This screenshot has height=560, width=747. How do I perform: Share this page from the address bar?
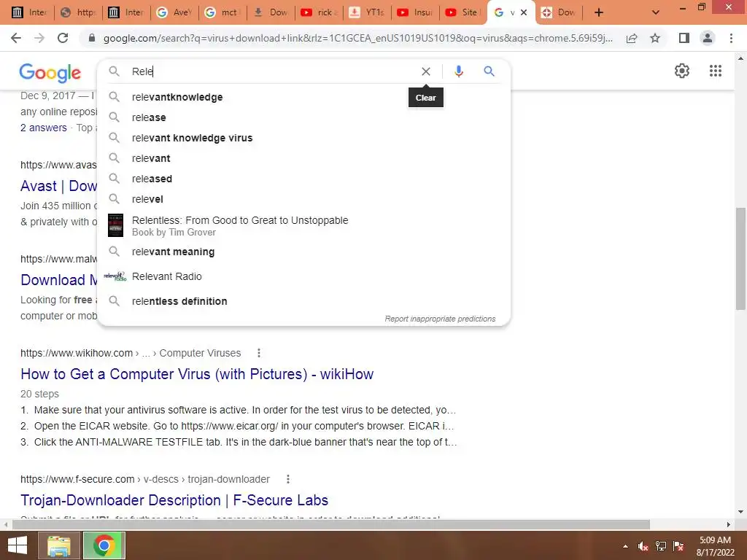coord(632,38)
